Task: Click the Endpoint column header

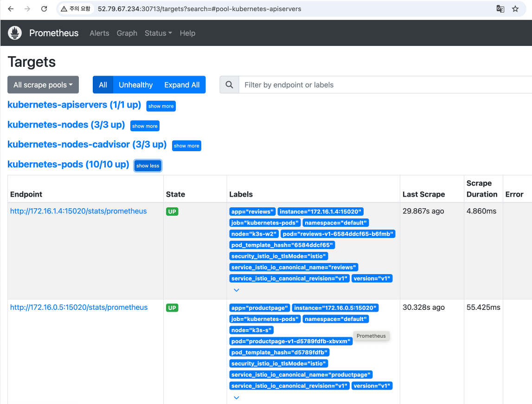Action: pos(26,194)
